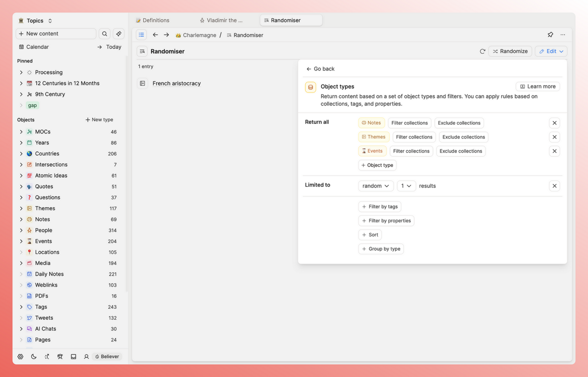This screenshot has height=377, width=588.
Task: Open the settings gear in bottom bar
Action: (20, 357)
